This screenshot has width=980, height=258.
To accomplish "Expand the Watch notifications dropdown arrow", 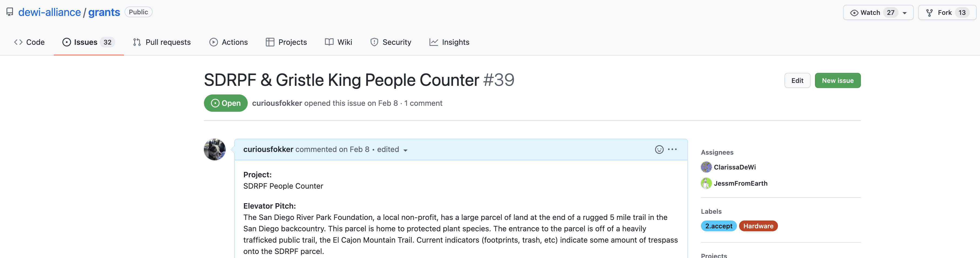I will click(905, 13).
